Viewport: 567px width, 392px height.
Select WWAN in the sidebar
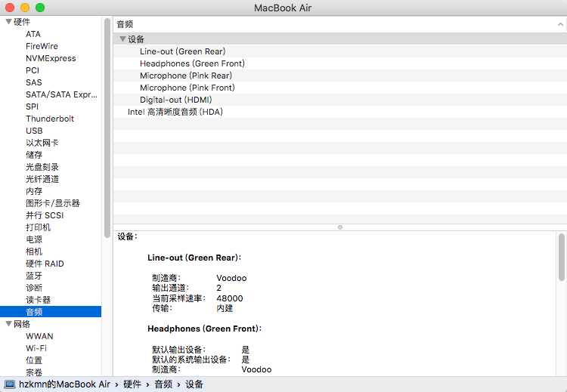(40, 336)
